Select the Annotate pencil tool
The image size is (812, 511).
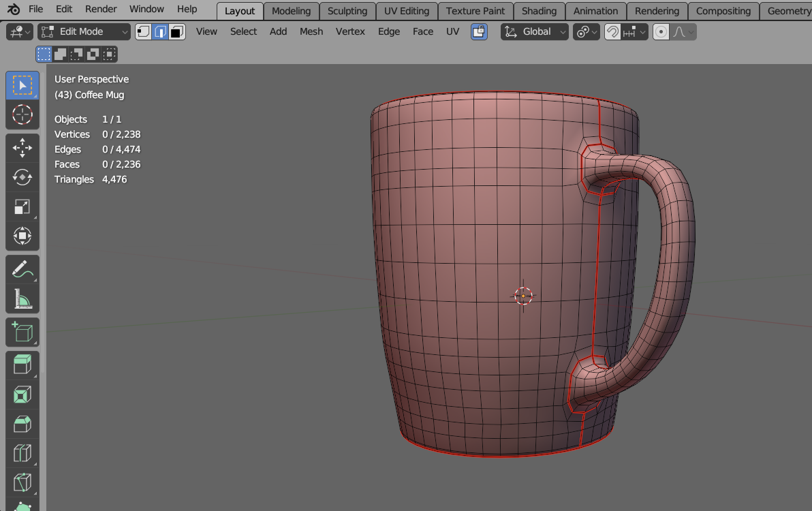[22, 269]
